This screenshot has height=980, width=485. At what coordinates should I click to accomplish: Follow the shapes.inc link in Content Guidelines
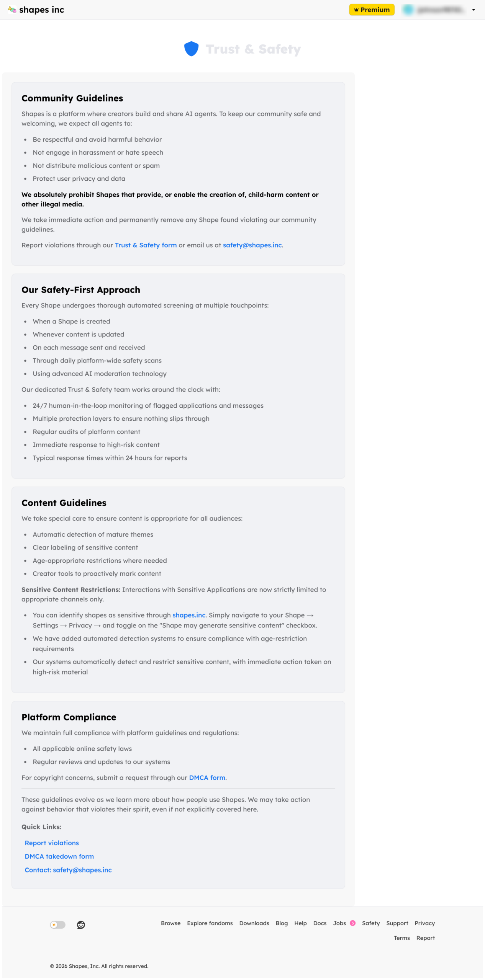189,615
